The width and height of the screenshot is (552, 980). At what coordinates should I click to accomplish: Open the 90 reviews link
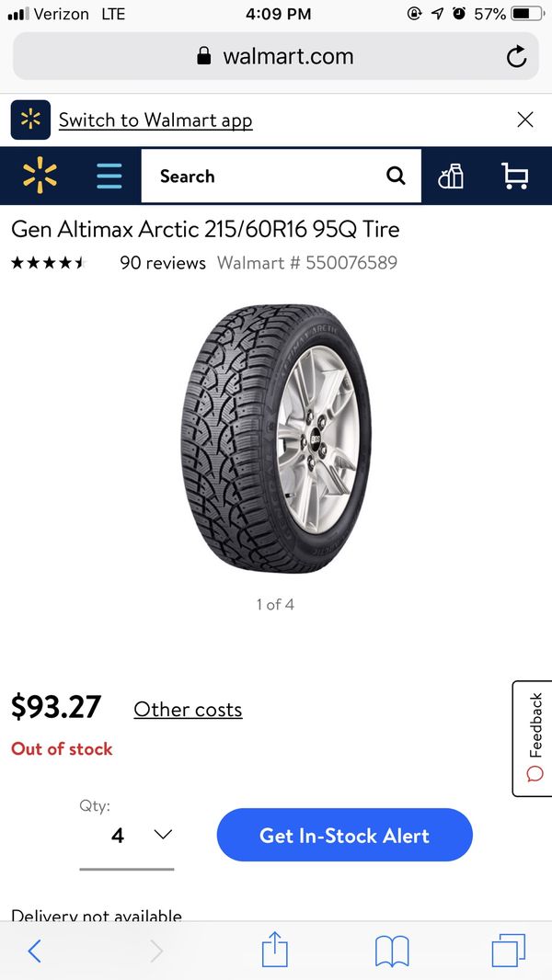(163, 263)
